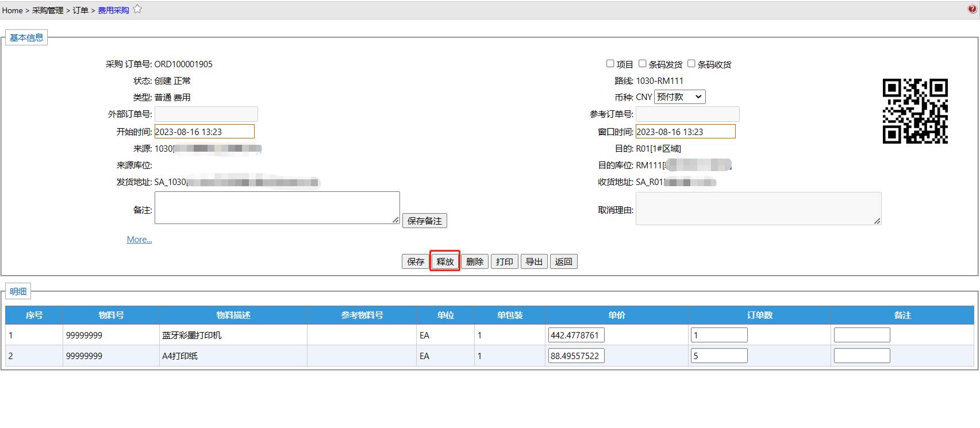This screenshot has width=980, height=428.
Task: Click the order QR code image
Action: point(915,111)
